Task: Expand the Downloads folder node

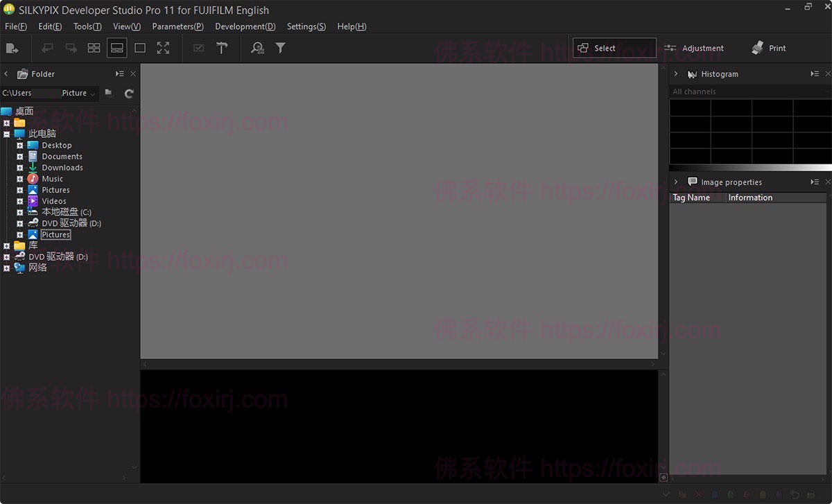Action: pyautogui.click(x=20, y=168)
